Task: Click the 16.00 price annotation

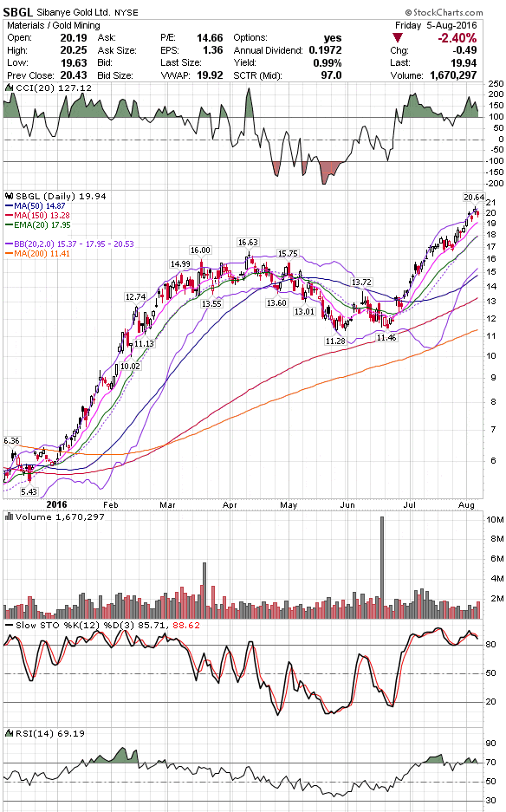Action: [x=200, y=250]
